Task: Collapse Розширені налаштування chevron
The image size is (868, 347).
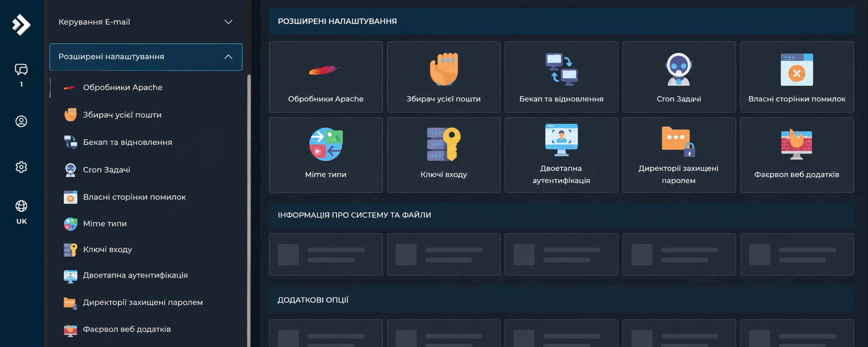Action: pyautogui.click(x=228, y=57)
